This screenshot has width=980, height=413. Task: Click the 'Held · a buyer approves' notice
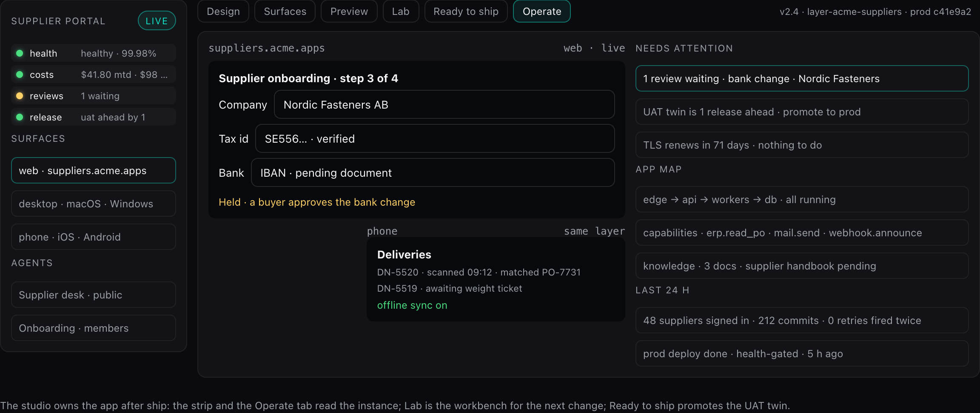coord(317,202)
